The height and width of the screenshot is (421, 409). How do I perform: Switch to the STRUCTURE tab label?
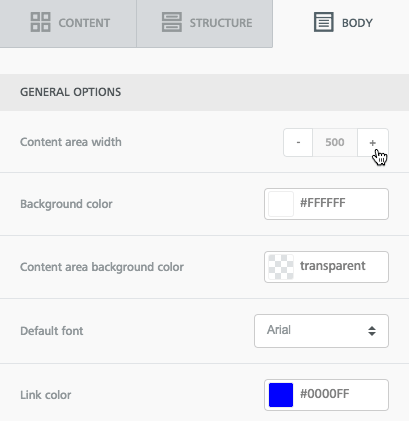click(x=221, y=23)
